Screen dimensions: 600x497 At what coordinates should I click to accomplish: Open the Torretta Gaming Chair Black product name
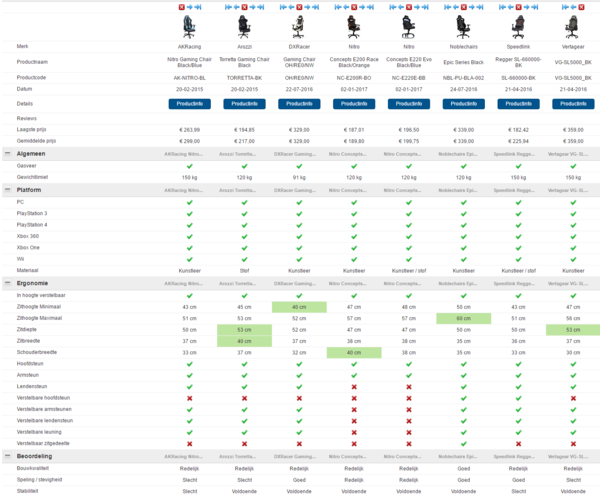244,61
